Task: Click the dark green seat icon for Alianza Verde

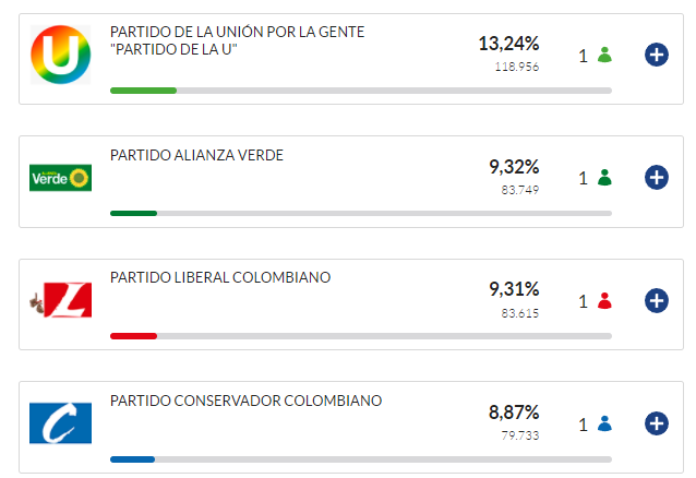Action: 604,178
